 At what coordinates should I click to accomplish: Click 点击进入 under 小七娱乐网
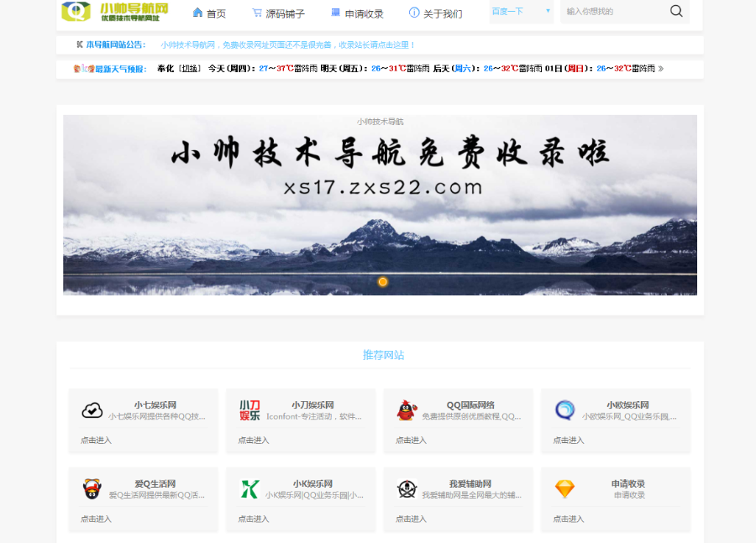pyautogui.click(x=96, y=440)
